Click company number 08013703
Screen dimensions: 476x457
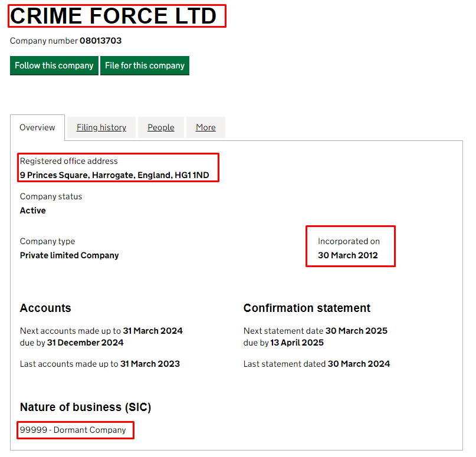click(100, 41)
